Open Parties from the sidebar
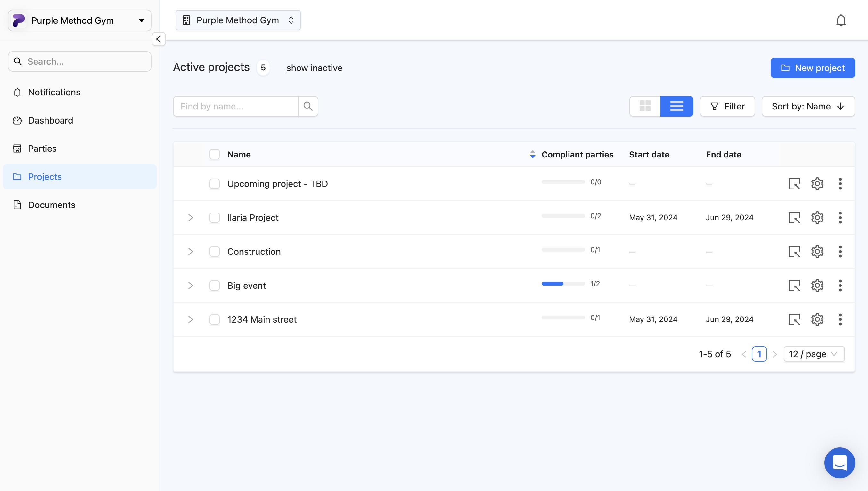Image resolution: width=868 pixels, height=491 pixels. click(x=42, y=149)
